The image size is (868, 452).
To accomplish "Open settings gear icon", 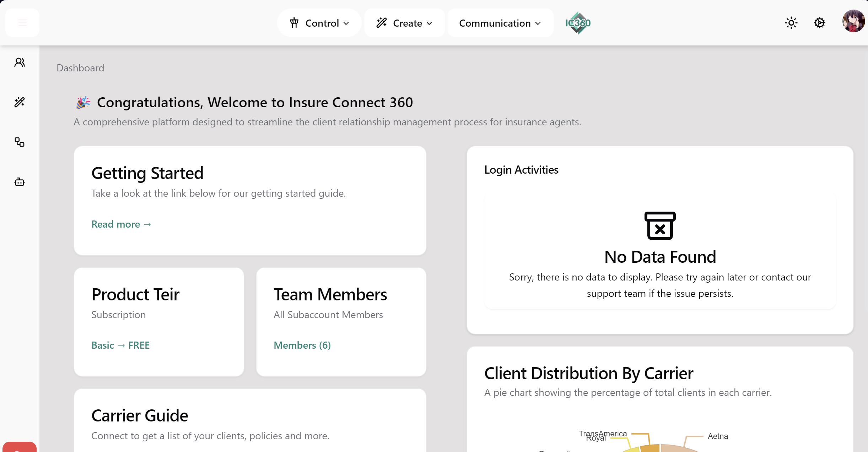I will (x=820, y=23).
